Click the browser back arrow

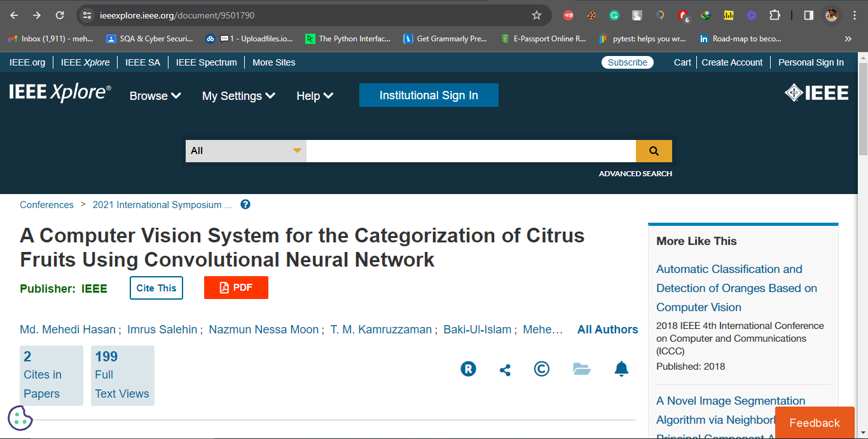click(x=14, y=15)
